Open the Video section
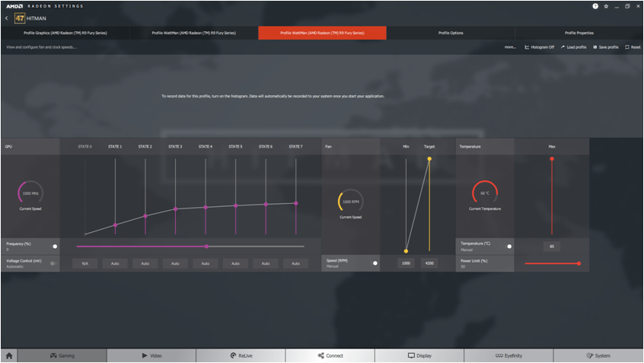 [x=151, y=355]
